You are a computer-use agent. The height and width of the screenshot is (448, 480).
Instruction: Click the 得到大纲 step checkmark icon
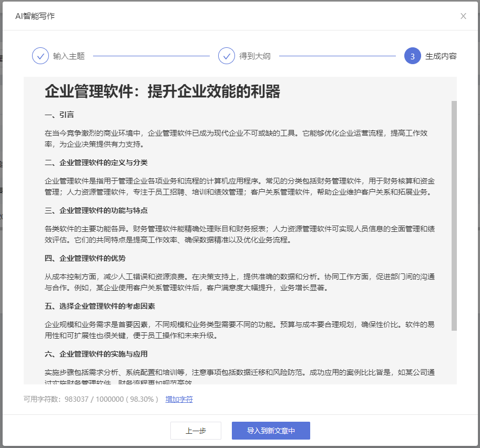coord(227,56)
